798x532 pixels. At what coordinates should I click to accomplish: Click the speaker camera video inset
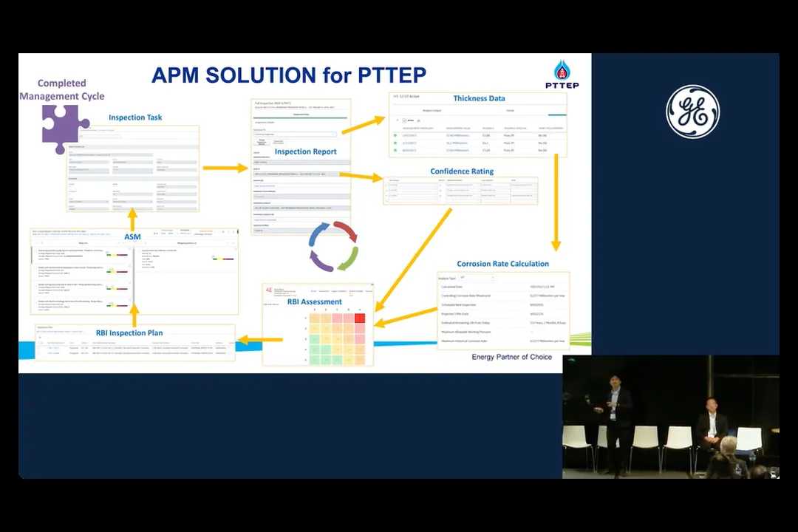coord(671,417)
